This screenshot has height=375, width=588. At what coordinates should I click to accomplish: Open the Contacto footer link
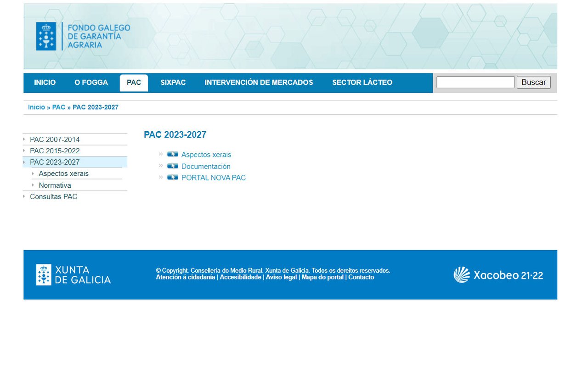coord(361,277)
